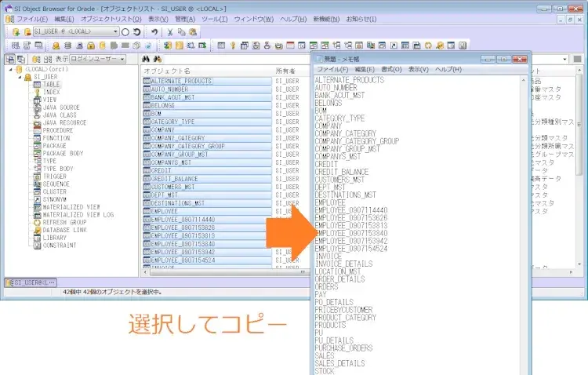Select the SEQUENCE node in the tree
The height and width of the screenshot is (375, 588).
56,184
